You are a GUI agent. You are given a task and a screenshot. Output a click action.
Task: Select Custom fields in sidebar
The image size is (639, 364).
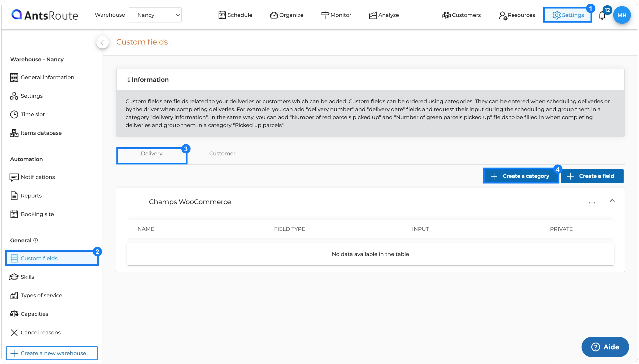pyautogui.click(x=52, y=258)
